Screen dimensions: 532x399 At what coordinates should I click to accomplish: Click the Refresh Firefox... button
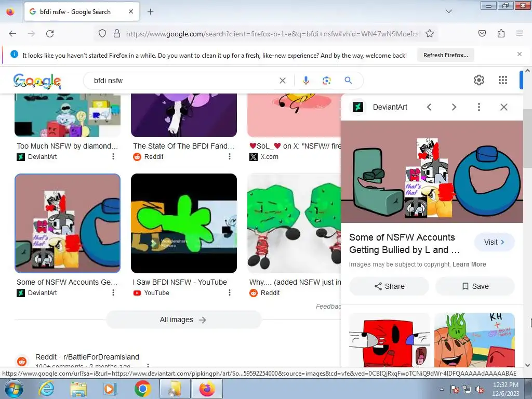point(445,55)
